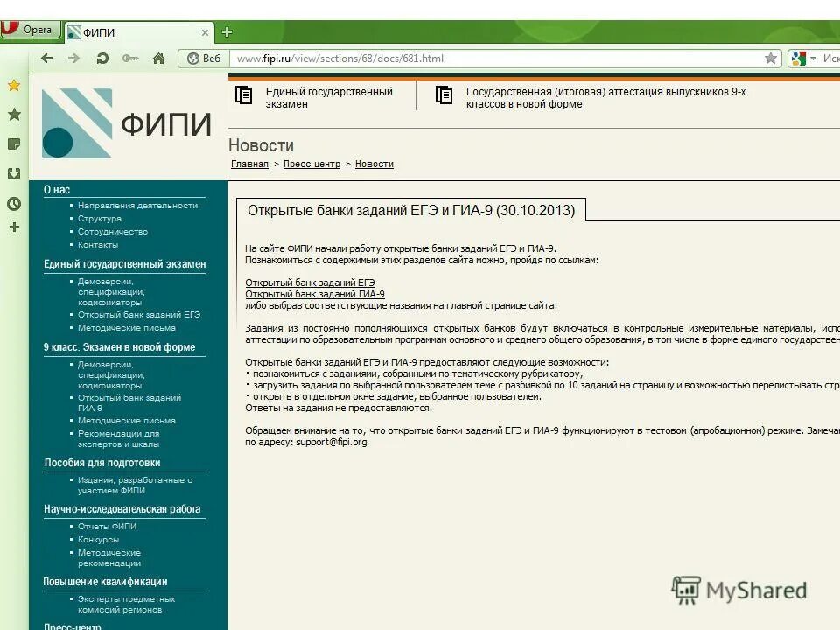Open the yellow star Speed Dial panel
840x630 pixels.
(14, 85)
